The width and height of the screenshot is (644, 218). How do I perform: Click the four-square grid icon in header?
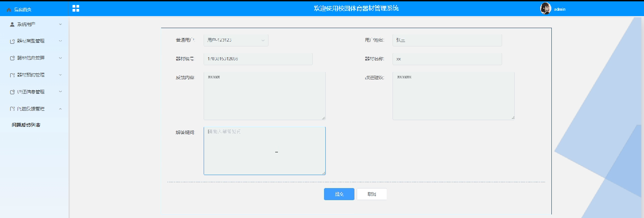point(76,8)
